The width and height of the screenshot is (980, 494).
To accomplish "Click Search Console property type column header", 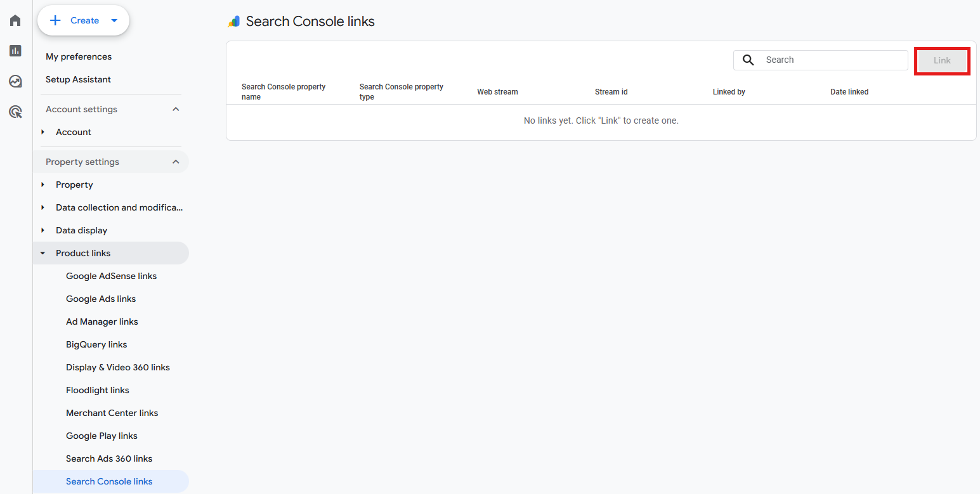I will coord(402,92).
